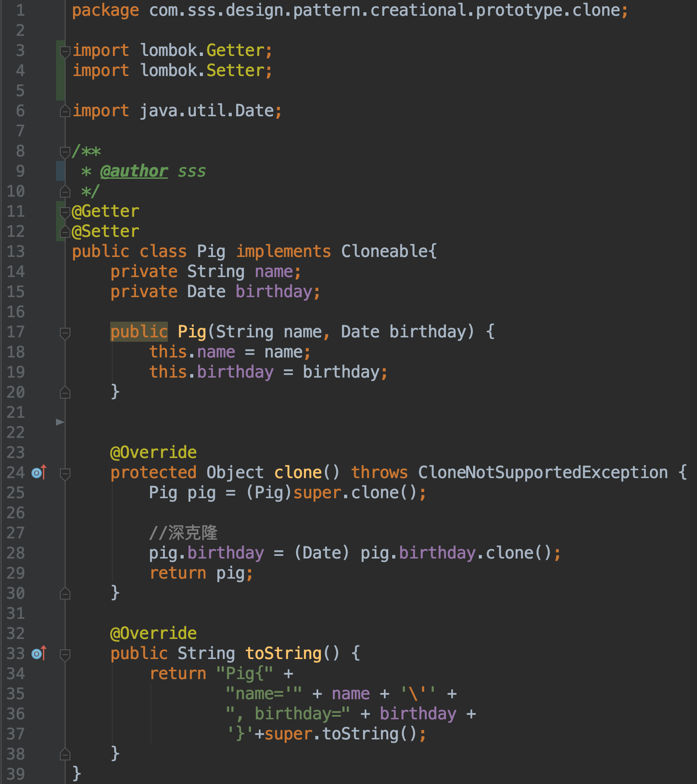Screen dimensions: 697x784
Task: Click the highlighted public keyword of constructor
Action: [x=139, y=332]
